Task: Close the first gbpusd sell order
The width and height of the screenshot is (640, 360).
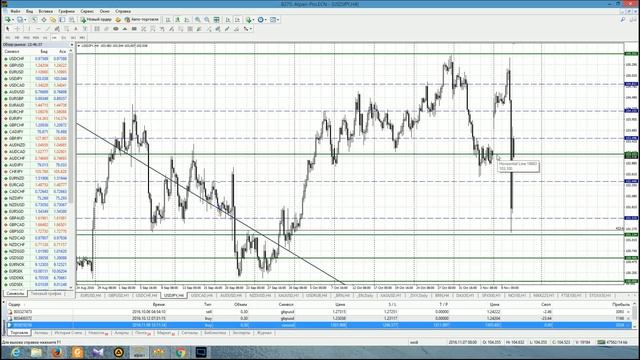Action: click(629, 312)
